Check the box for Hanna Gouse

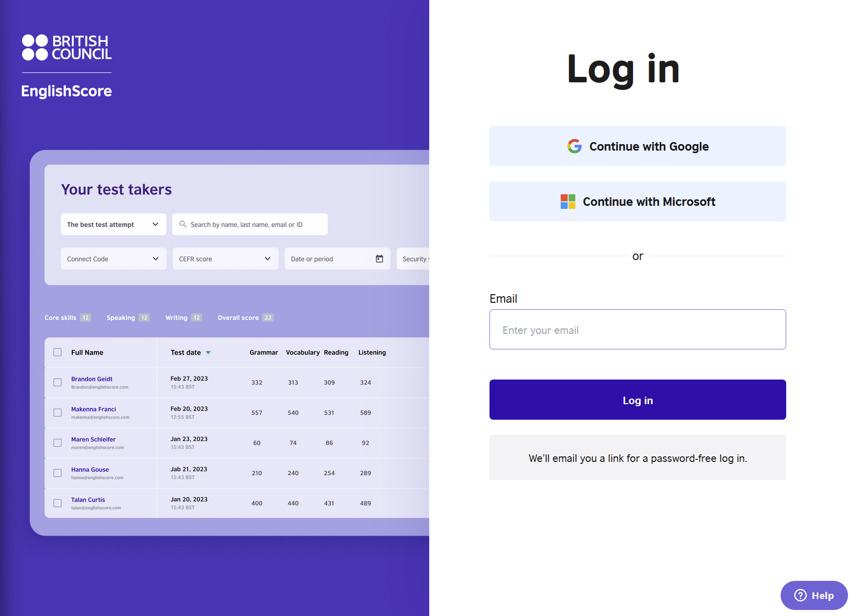pos(58,473)
